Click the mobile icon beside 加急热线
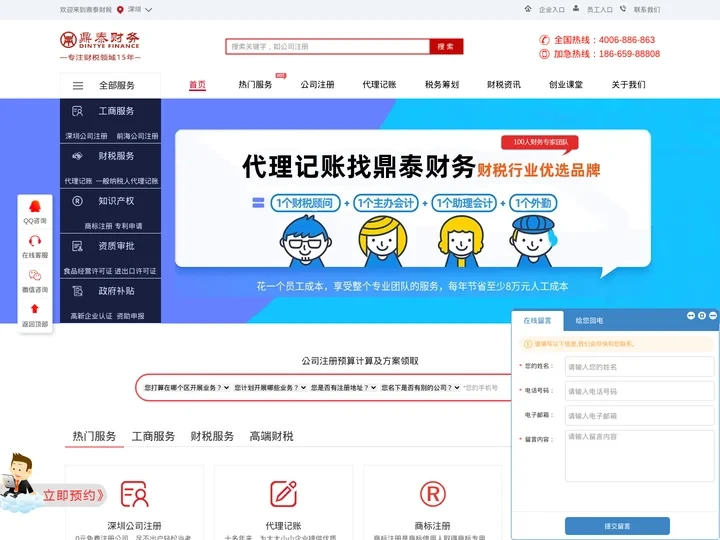The height and width of the screenshot is (540, 720). point(544,54)
